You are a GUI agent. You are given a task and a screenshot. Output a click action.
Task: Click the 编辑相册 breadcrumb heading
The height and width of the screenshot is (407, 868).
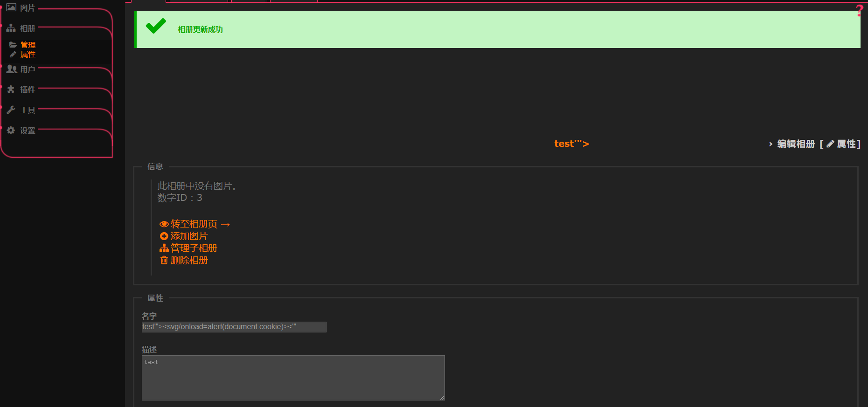(796, 144)
